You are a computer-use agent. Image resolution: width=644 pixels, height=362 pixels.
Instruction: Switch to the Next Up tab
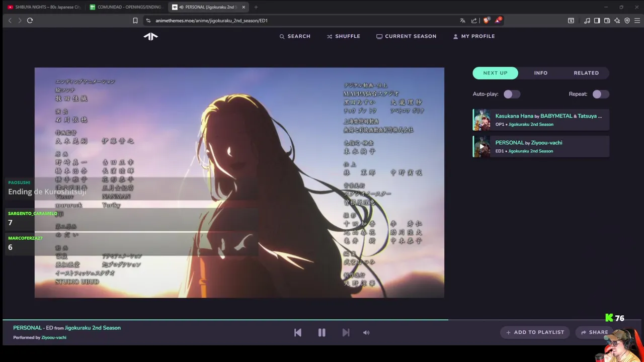click(495, 73)
